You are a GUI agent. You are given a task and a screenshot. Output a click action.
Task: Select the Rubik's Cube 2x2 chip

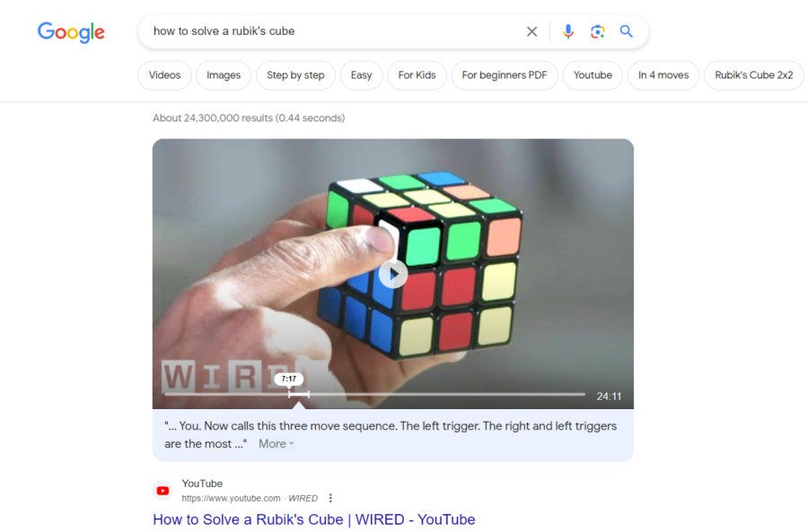pyautogui.click(x=753, y=75)
